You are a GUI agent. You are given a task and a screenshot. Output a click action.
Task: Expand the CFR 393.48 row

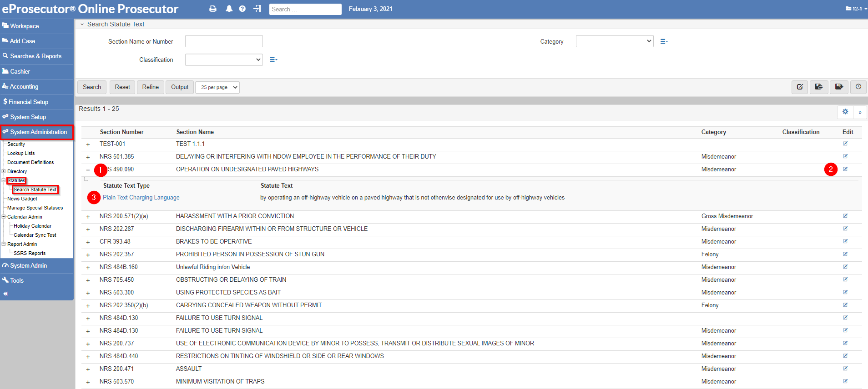[88, 242]
